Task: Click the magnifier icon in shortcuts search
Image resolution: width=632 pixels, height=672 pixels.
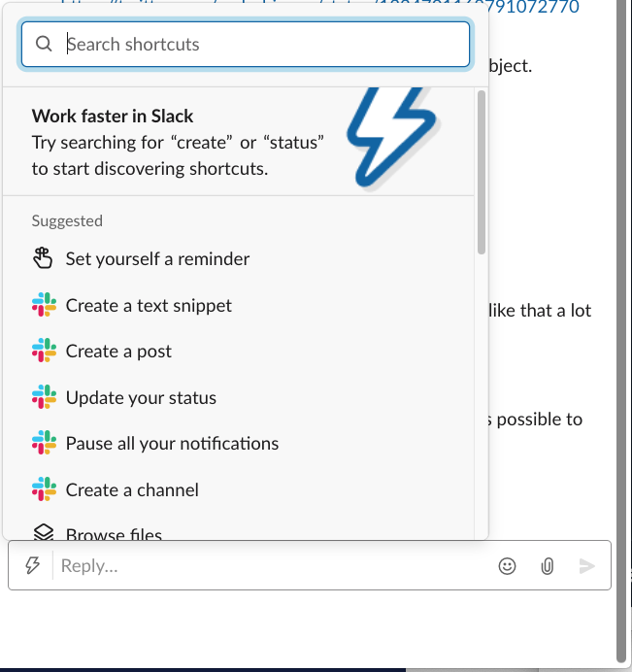Action: click(44, 44)
